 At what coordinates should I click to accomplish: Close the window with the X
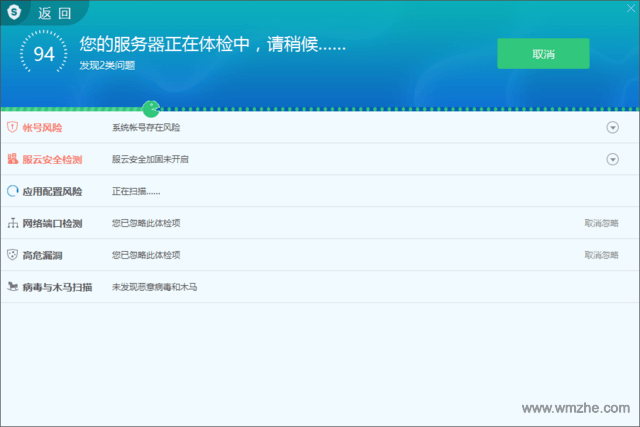click(x=631, y=8)
